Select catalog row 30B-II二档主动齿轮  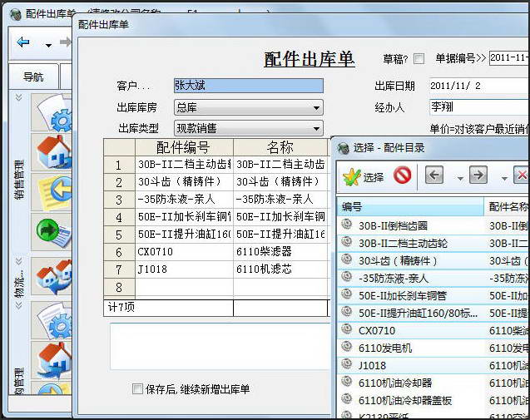click(433, 243)
